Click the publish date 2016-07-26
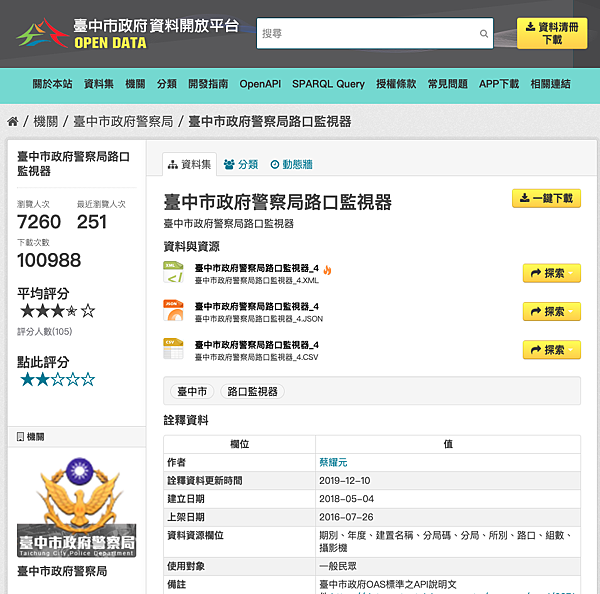Viewport: 600px width, 594px height. [346, 517]
